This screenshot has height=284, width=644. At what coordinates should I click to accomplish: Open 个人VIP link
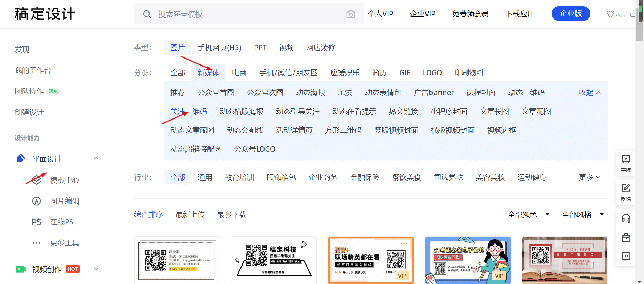click(380, 14)
